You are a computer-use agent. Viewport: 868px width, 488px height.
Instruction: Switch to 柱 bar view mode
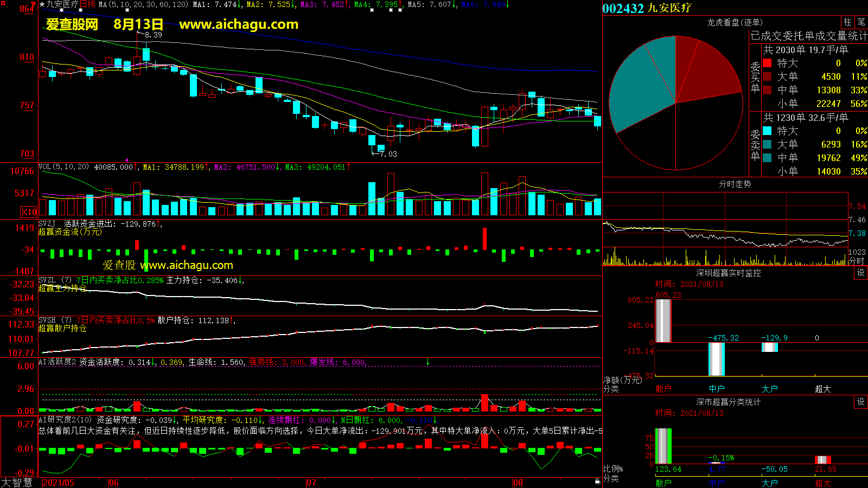pos(847,22)
